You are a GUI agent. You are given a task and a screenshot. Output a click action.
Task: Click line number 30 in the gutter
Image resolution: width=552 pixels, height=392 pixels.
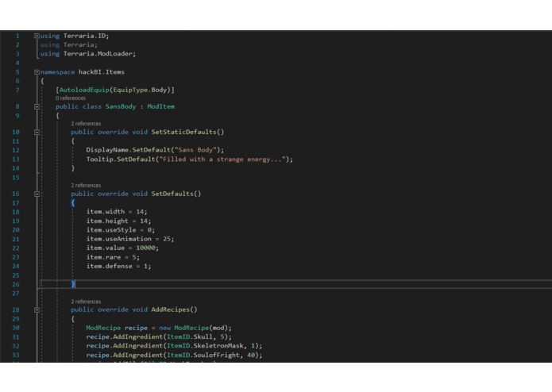point(16,328)
